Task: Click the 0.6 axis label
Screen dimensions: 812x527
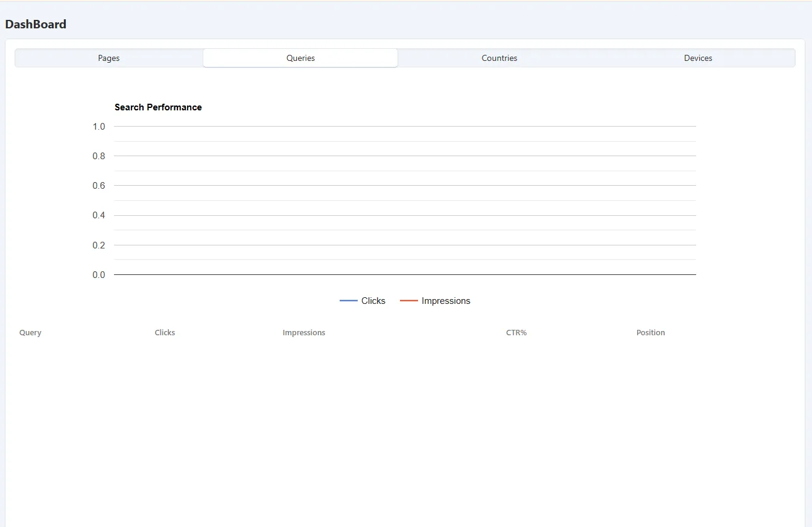Action: coord(99,186)
